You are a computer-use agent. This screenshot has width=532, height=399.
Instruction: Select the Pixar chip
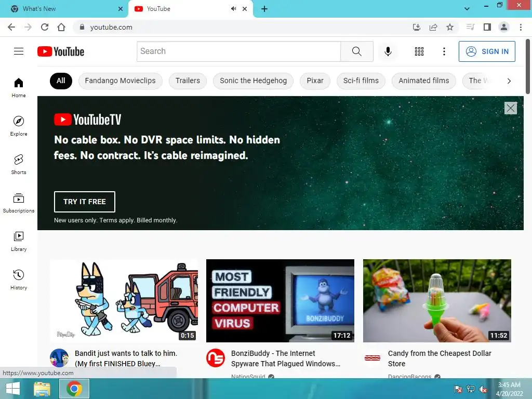click(x=315, y=81)
